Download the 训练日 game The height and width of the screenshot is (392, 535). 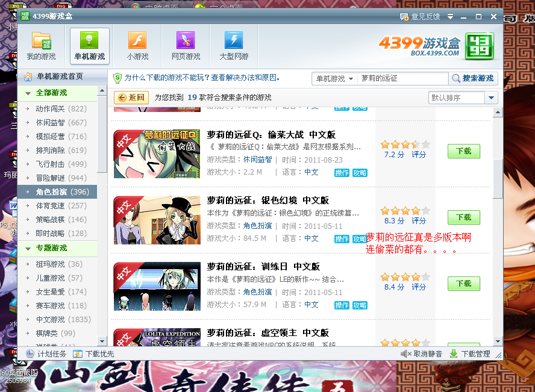pos(464,284)
